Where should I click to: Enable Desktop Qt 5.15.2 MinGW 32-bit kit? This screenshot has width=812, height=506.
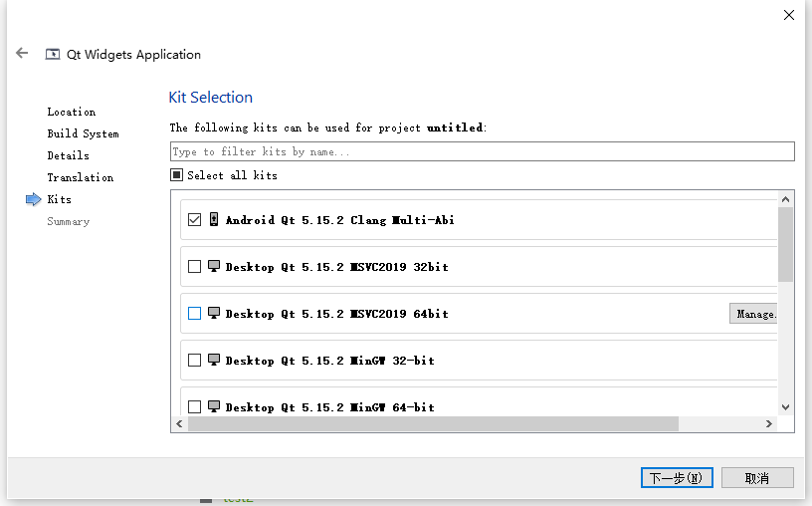tap(194, 360)
